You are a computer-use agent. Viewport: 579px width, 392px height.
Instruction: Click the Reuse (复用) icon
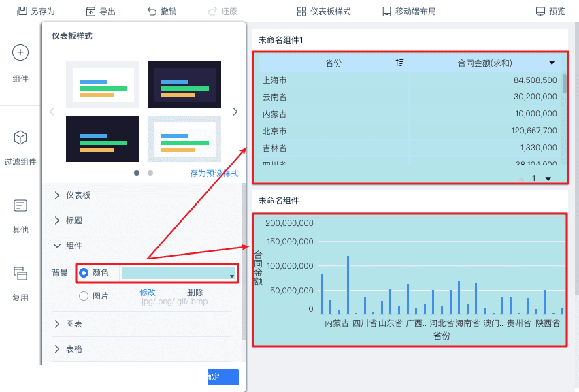point(20,274)
